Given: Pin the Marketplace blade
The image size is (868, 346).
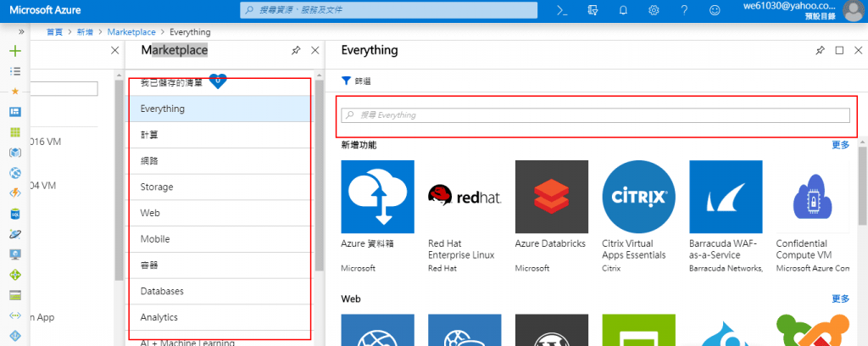Looking at the screenshot, I should [296, 50].
